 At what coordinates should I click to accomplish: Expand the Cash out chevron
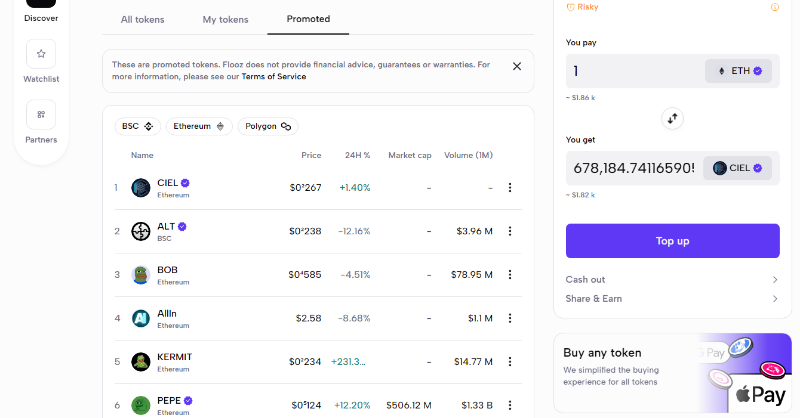pos(774,280)
